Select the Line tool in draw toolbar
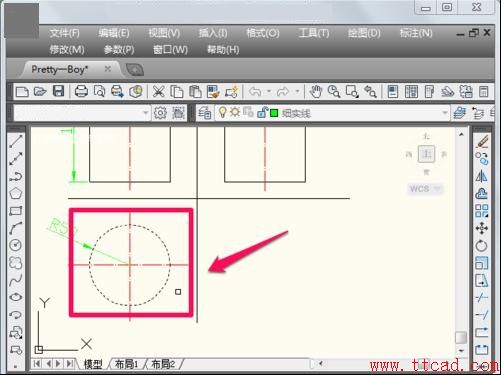This screenshot has width=501, height=375. coord(16,141)
